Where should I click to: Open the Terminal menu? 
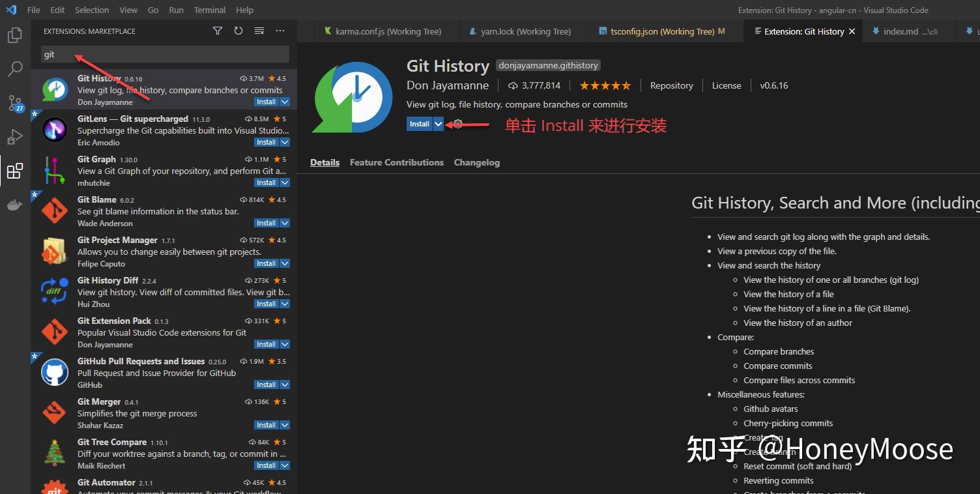point(209,10)
